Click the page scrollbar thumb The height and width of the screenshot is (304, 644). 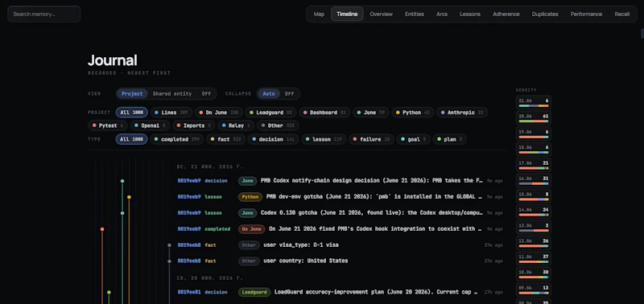642,33
